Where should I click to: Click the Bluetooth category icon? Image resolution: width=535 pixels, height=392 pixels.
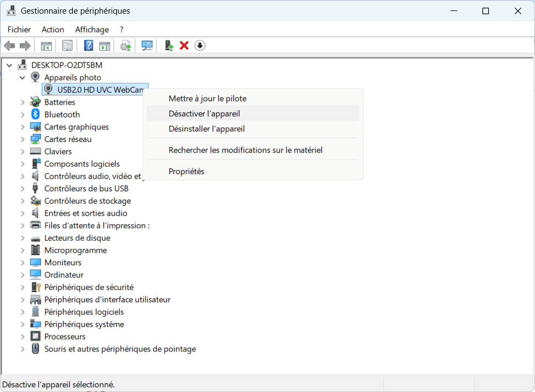[36, 114]
